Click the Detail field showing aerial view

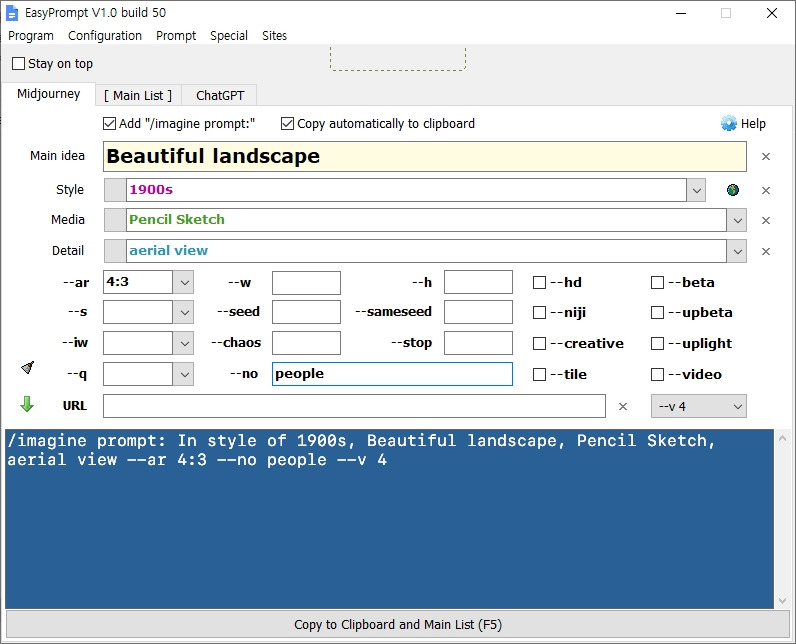(426, 251)
